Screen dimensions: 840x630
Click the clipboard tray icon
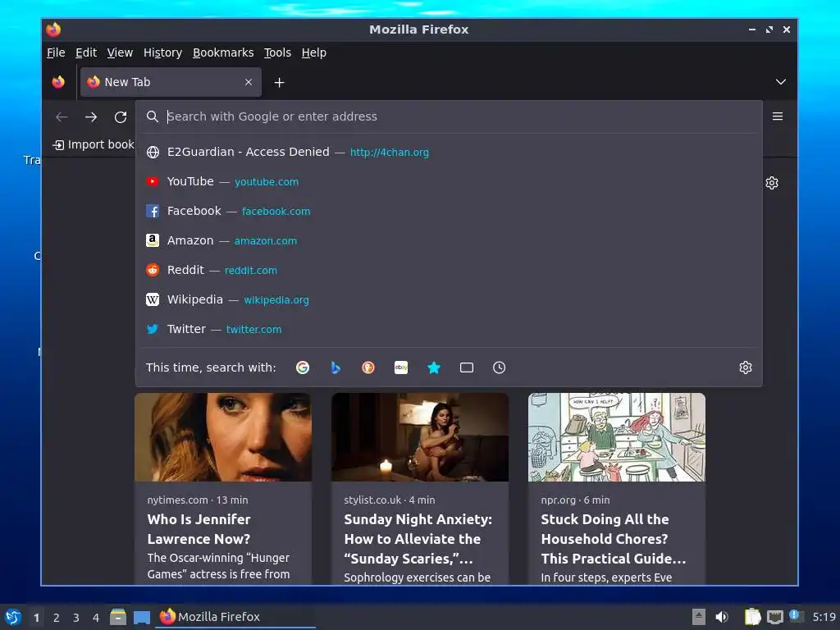click(x=752, y=617)
